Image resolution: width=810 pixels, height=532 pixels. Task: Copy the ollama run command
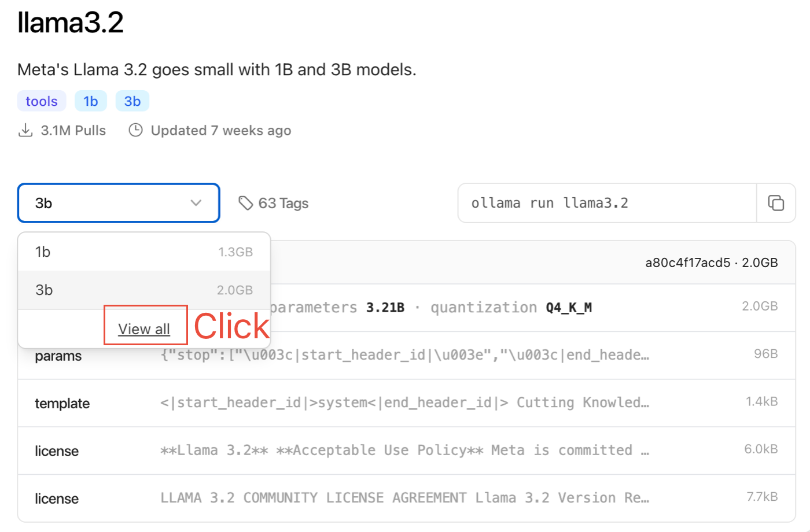click(776, 203)
